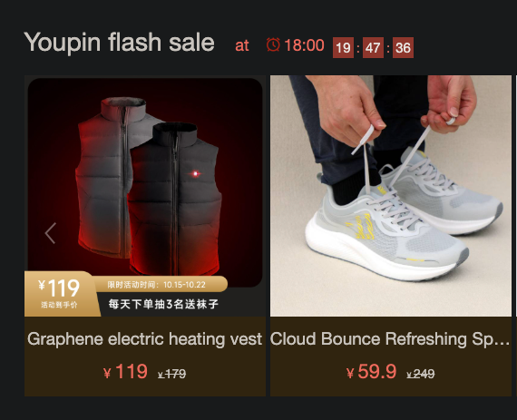
Task: Click the red 'at' label beside the timer
Action: [x=241, y=45]
